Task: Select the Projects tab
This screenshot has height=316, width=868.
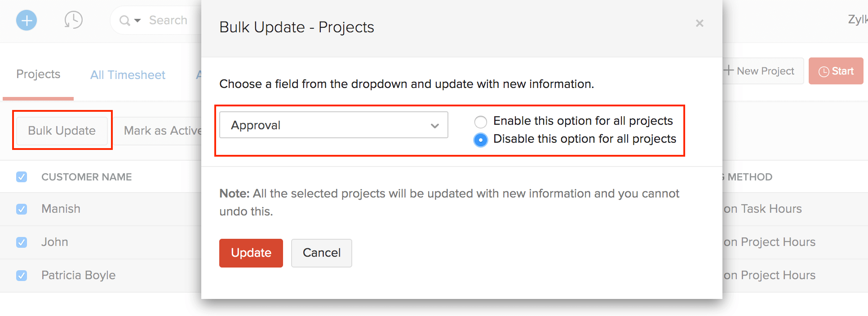Action: (x=38, y=75)
